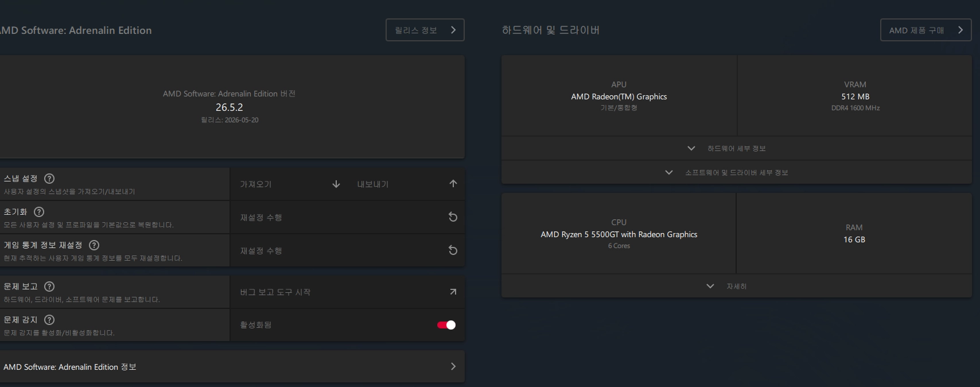The image size is (980, 387).
Task: Click AMD Ryzen 5 5500GT with Radeon Graphics
Action: point(619,234)
